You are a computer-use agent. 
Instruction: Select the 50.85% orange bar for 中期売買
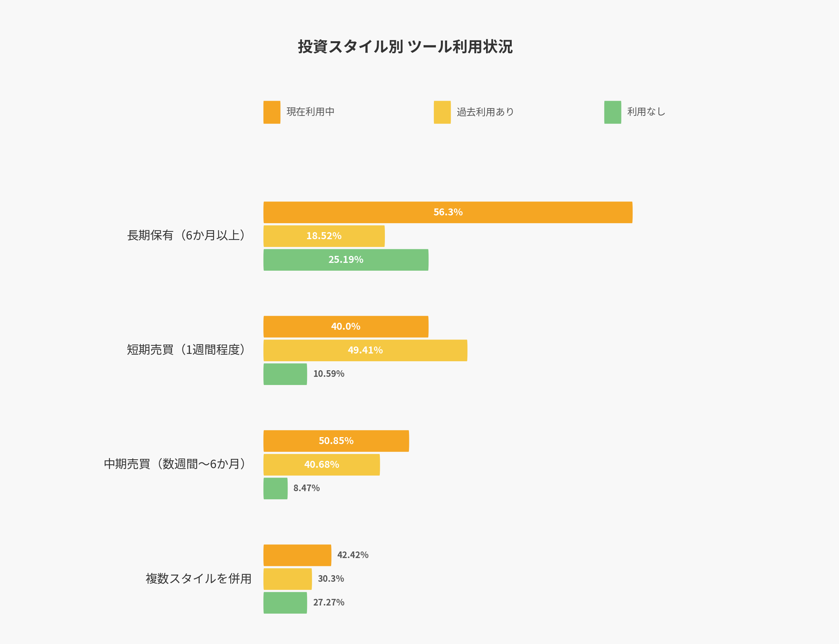point(336,441)
